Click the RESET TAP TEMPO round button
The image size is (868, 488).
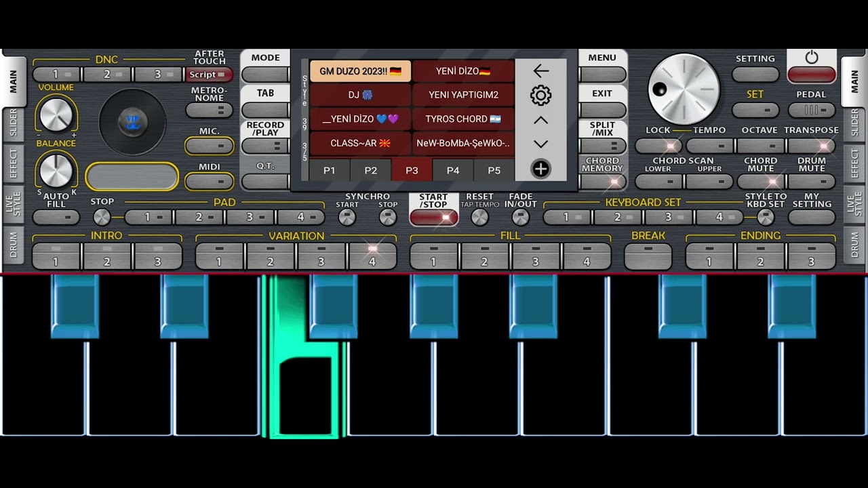tap(479, 217)
